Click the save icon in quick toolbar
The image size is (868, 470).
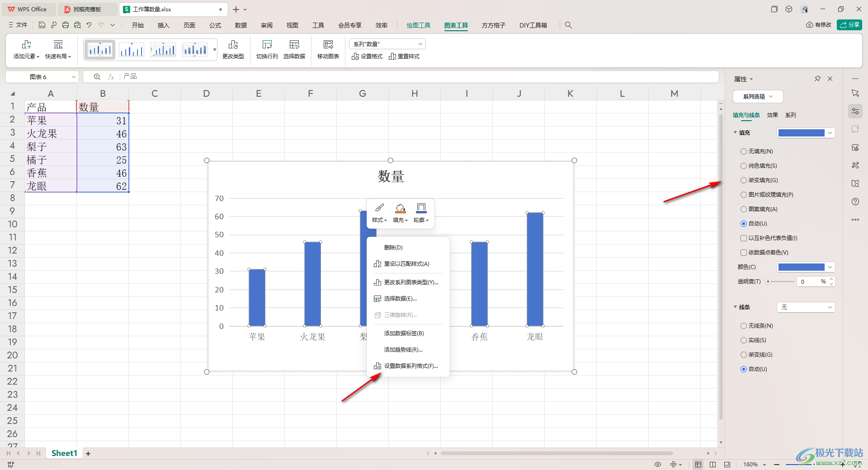click(42, 25)
